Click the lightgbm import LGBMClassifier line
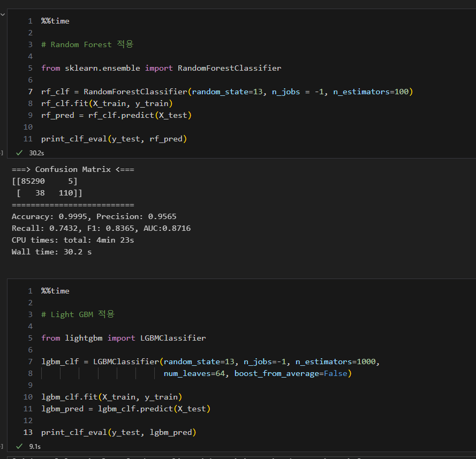Viewport: 476px width, 459px height. (124, 338)
